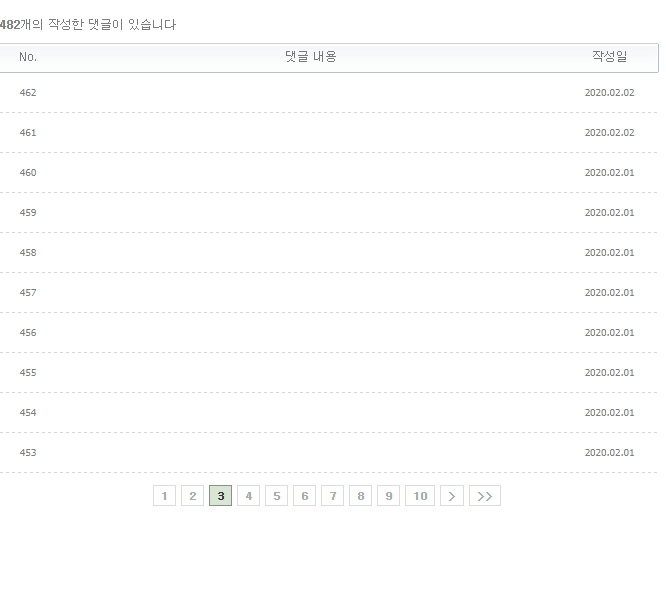Navigate to page 6
666x603 pixels.
point(305,496)
